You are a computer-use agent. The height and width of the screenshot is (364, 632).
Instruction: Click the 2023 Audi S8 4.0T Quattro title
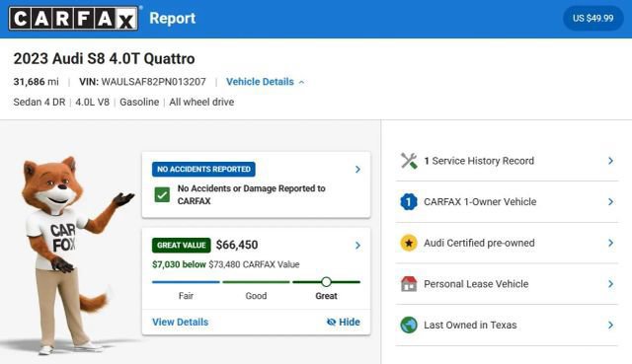click(104, 59)
